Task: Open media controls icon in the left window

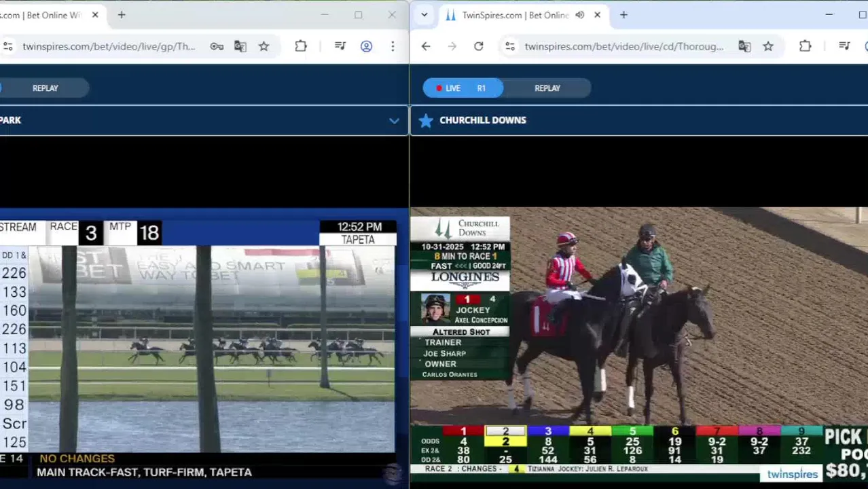Action: pos(340,46)
